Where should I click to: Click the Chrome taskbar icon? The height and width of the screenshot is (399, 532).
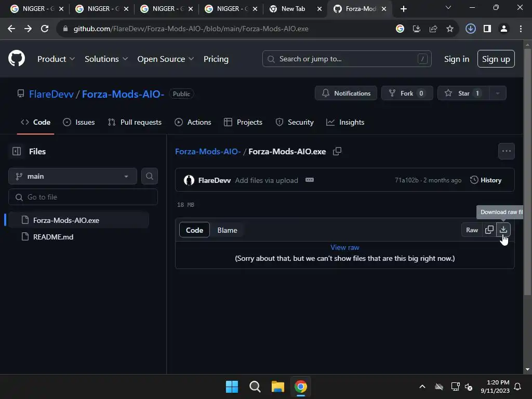pyautogui.click(x=301, y=387)
